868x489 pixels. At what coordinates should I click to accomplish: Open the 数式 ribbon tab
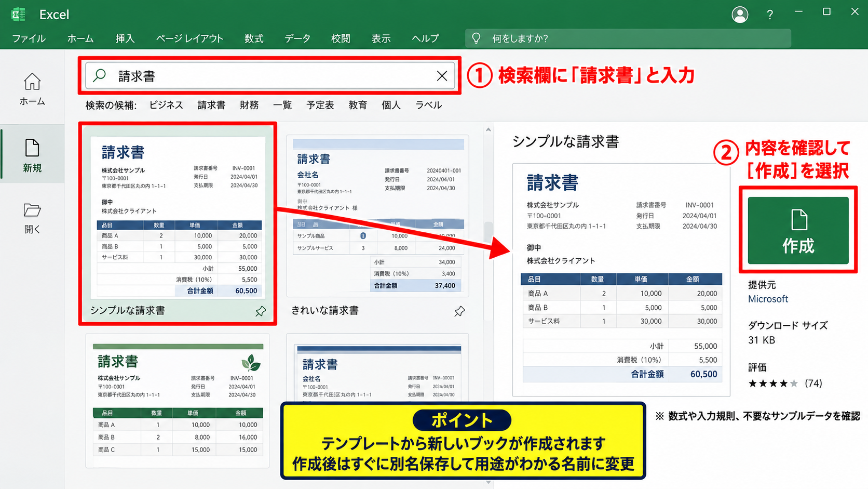(254, 38)
